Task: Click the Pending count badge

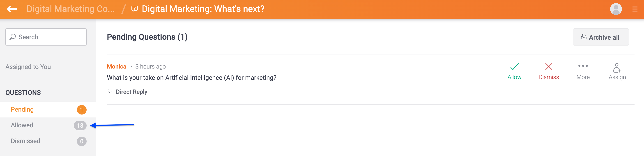Action: [81, 109]
